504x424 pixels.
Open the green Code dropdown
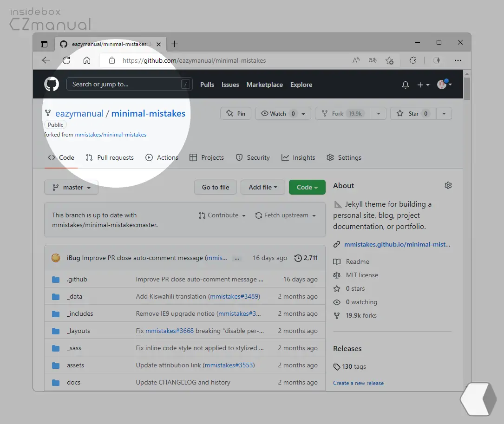307,187
